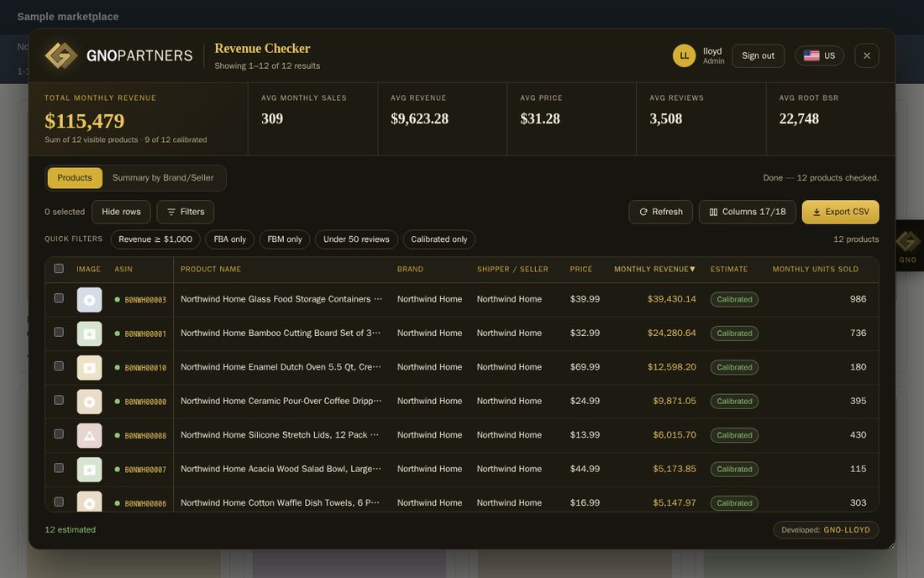This screenshot has width=924, height=578.
Task: Click the Sample marketplace page title
Action: coord(68,17)
